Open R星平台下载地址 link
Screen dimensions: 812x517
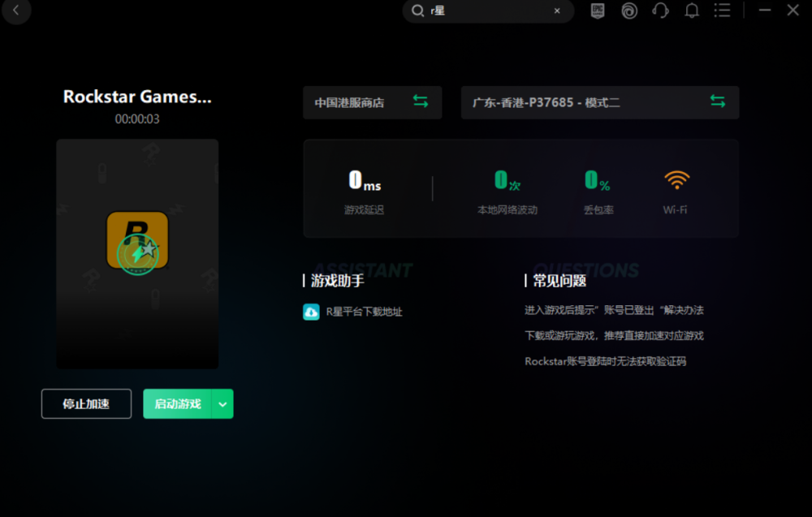pyautogui.click(x=364, y=312)
